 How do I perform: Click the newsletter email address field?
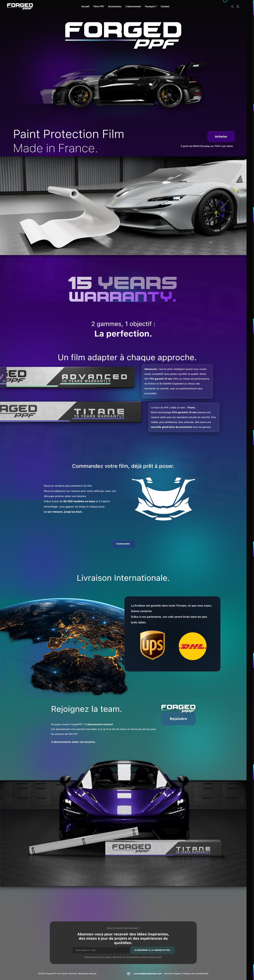click(x=102, y=950)
